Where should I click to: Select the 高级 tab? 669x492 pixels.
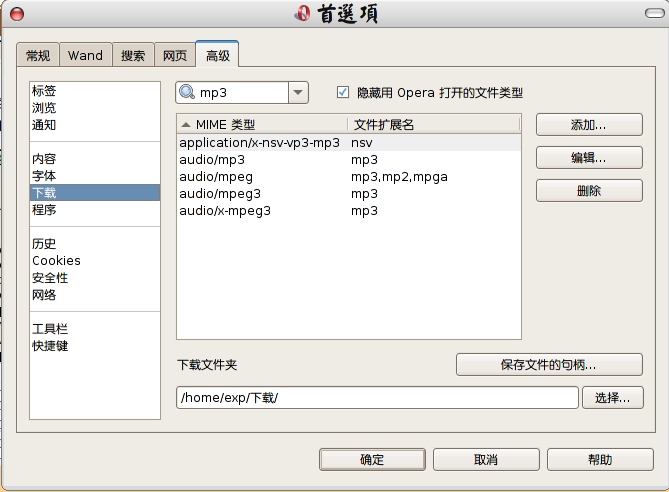pos(217,55)
